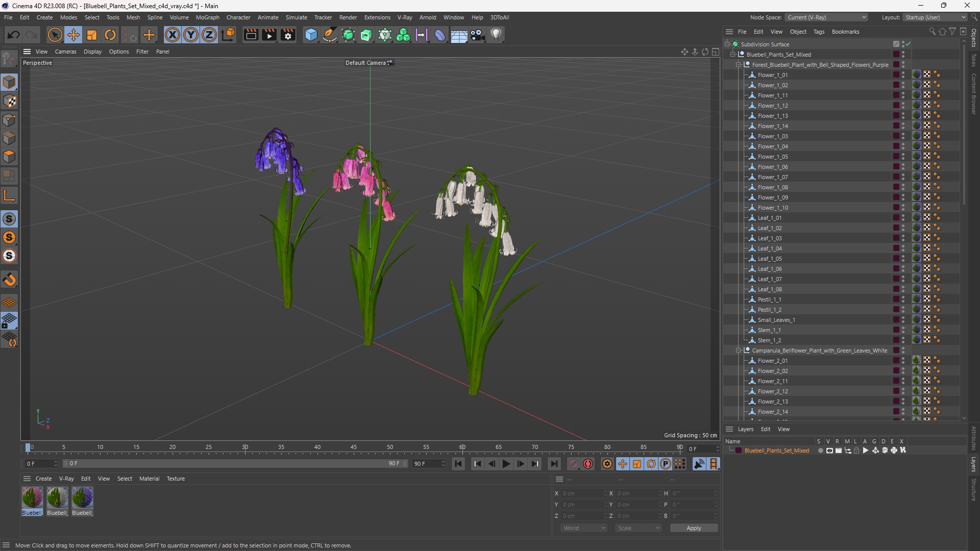The width and height of the screenshot is (980, 551).
Task: Collapse the Subdivision Surface tree node
Action: (x=727, y=44)
